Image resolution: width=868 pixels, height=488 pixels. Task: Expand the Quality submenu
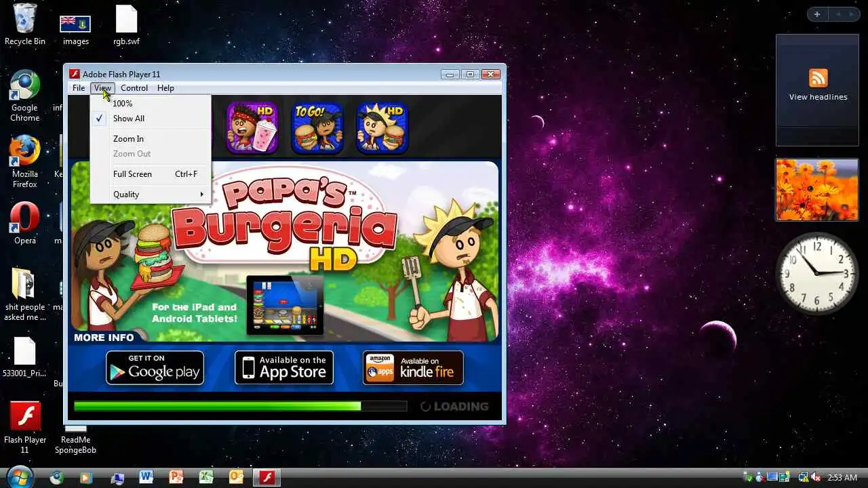click(151, 195)
